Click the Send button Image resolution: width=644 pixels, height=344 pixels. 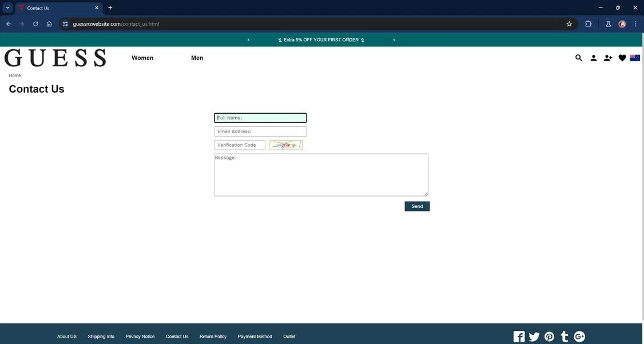[x=418, y=206]
